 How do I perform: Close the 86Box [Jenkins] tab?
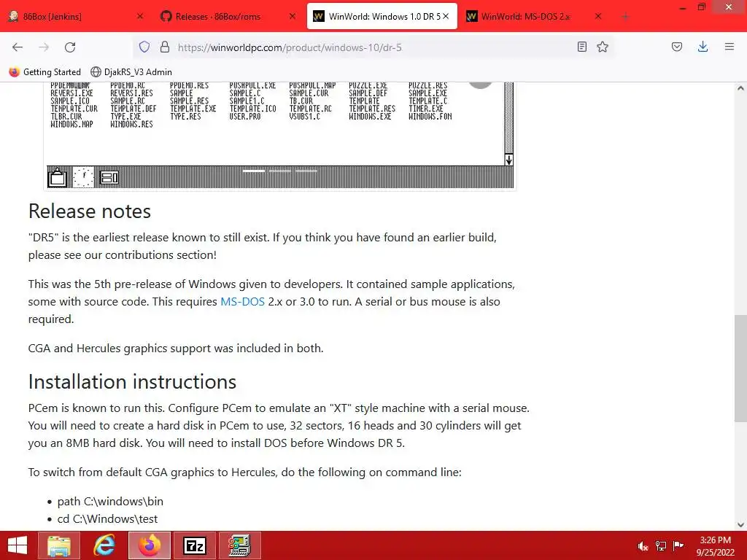tap(140, 16)
